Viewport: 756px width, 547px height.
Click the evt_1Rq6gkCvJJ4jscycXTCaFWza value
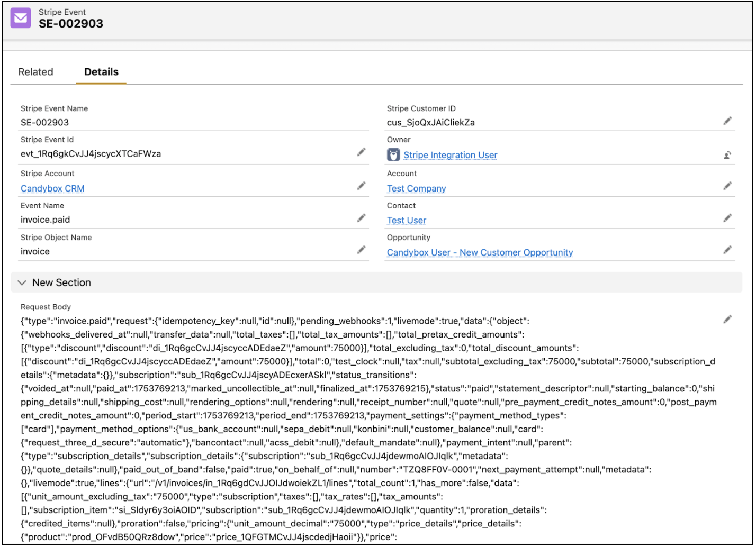pyautogui.click(x=91, y=154)
